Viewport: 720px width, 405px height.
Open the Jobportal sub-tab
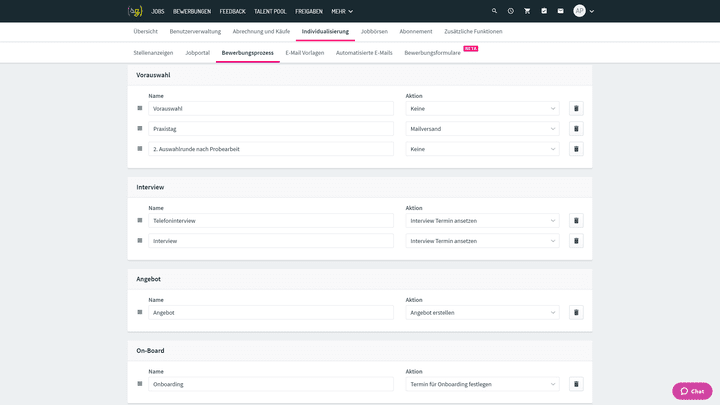(197, 53)
